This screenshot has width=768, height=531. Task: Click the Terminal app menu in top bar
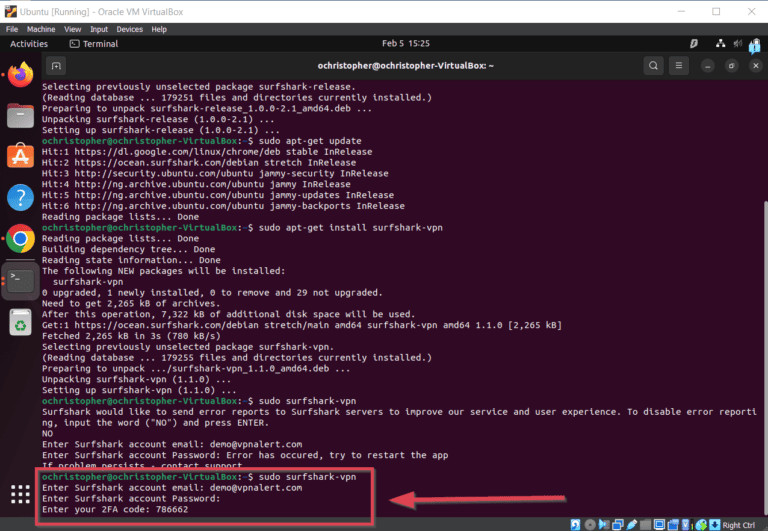pos(93,44)
